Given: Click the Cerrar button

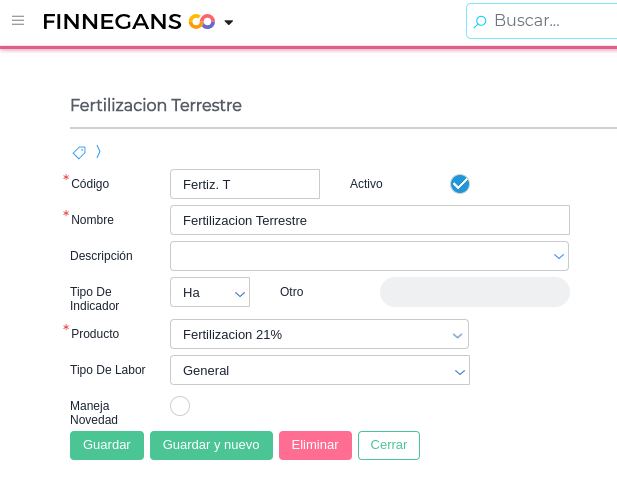Looking at the screenshot, I should coord(389,445).
